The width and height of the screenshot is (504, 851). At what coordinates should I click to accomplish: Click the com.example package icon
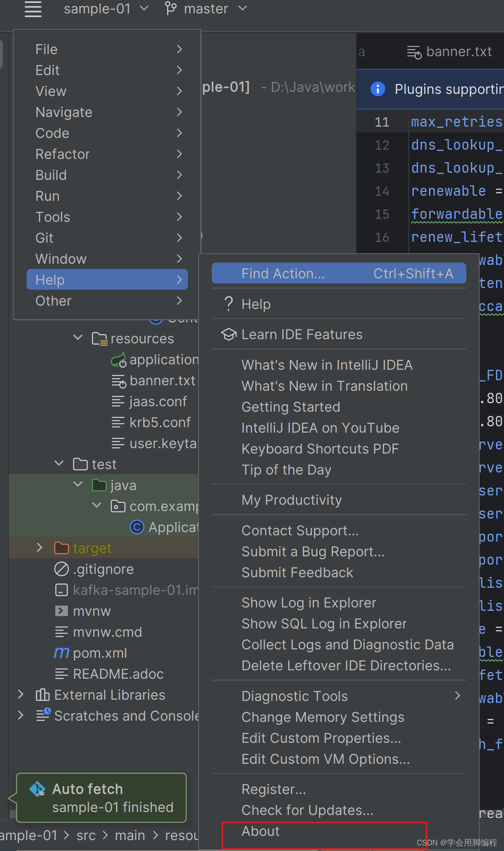[118, 506]
